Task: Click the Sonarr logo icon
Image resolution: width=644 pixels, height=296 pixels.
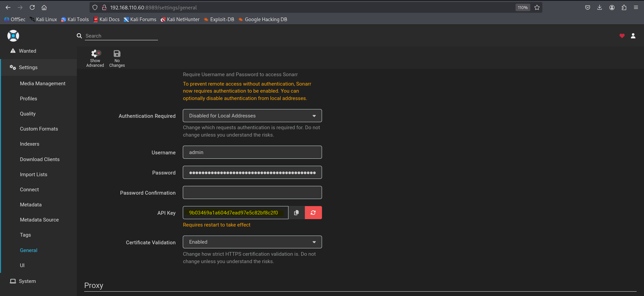Action: (13, 36)
